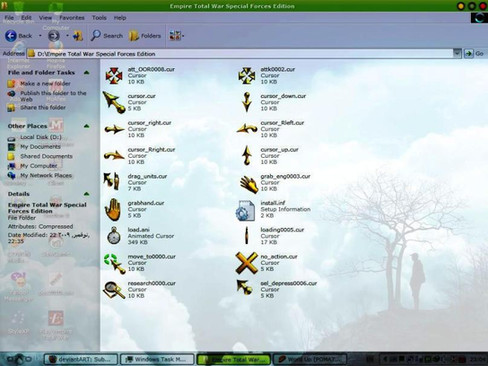
Task: Click the Make a new folder link
Action: click(x=45, y=84)
